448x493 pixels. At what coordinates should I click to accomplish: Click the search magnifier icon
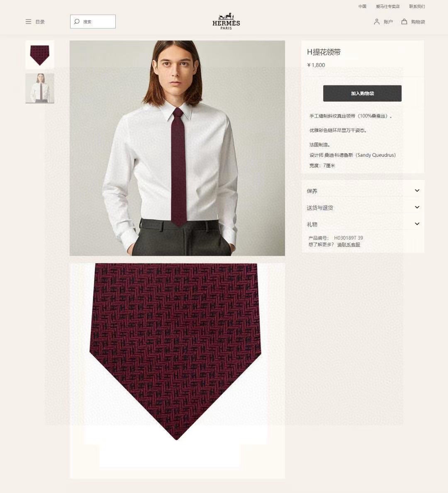pos(77,22)
